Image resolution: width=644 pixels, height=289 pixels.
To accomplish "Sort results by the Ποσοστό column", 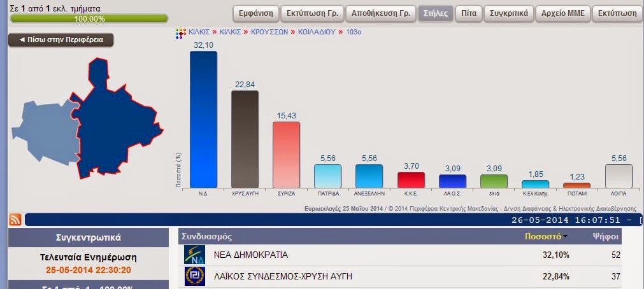I will pyautogui.click(x=542, y=236).
